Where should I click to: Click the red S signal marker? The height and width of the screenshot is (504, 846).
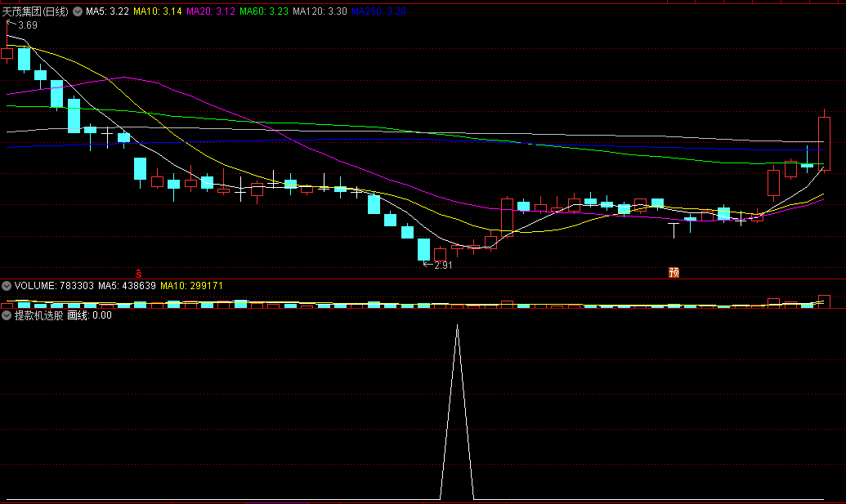point(139,274)
